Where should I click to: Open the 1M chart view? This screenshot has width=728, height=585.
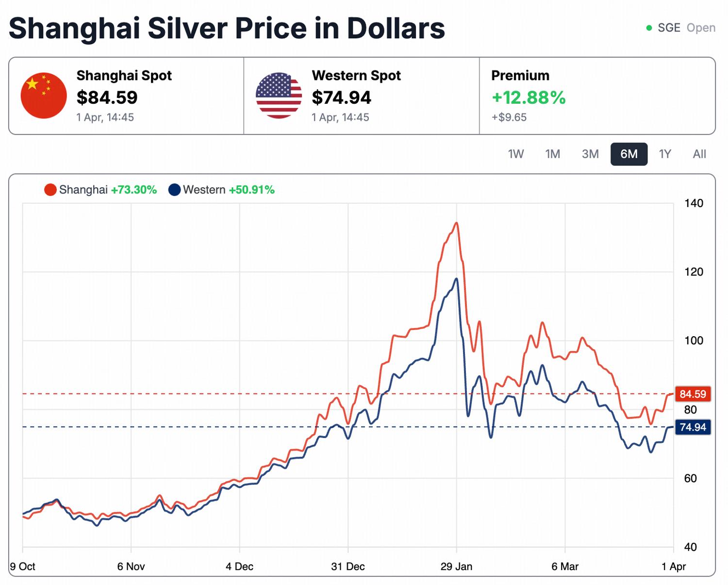tap(553, 154)
